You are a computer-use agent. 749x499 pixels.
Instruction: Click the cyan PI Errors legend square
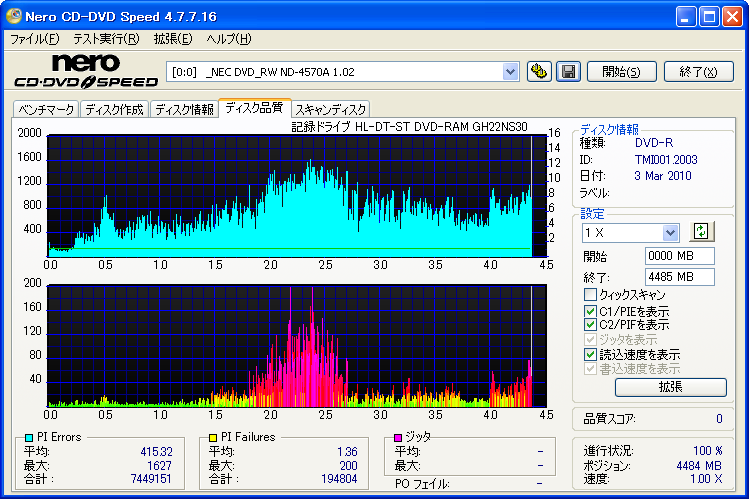[29, 437]
